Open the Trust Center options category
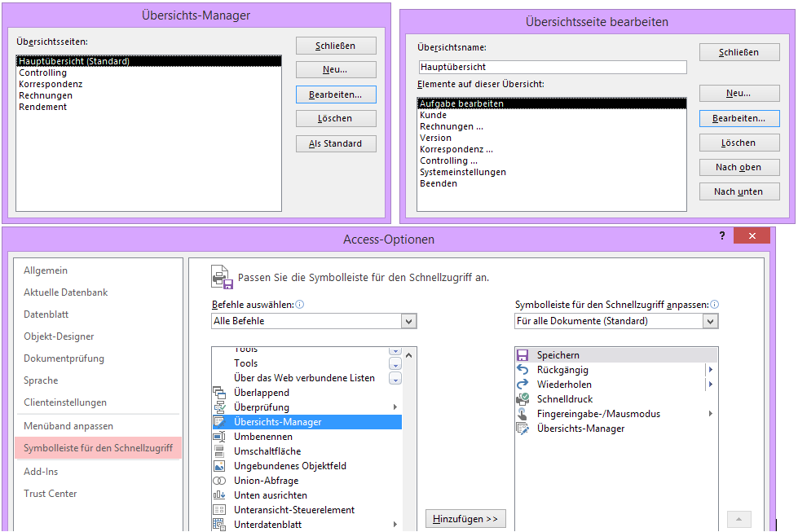Image resolution: width=798 pixels, height=532 pixels. coord(51,494)
